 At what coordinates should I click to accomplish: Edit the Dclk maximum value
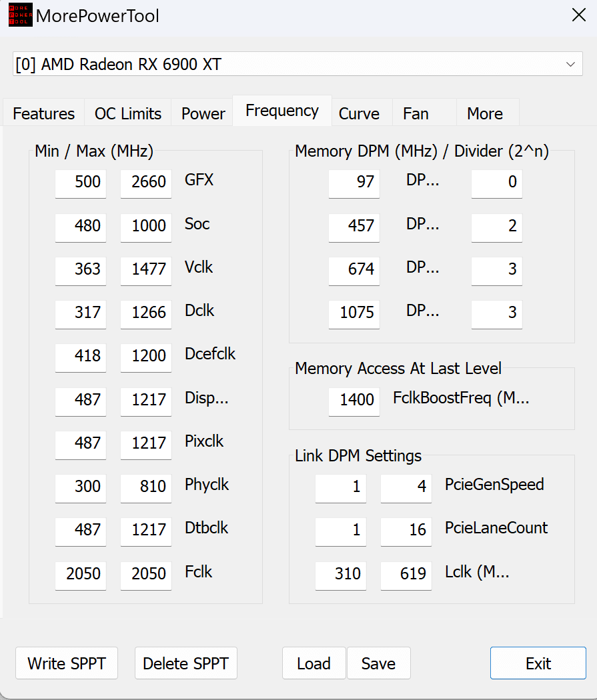146,314
